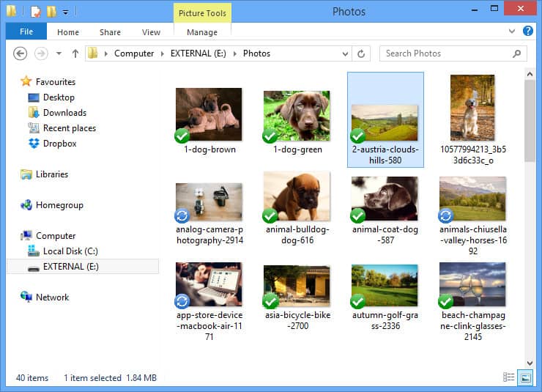Open the address bar history dropdown
The height and width of the screenshot is (392, 542).
coord(345,54)
